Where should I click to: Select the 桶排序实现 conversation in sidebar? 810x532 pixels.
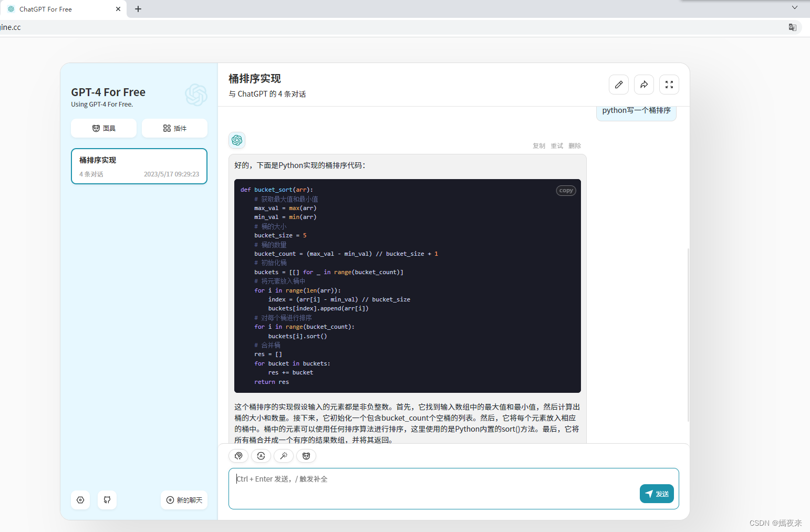[139, 166]
